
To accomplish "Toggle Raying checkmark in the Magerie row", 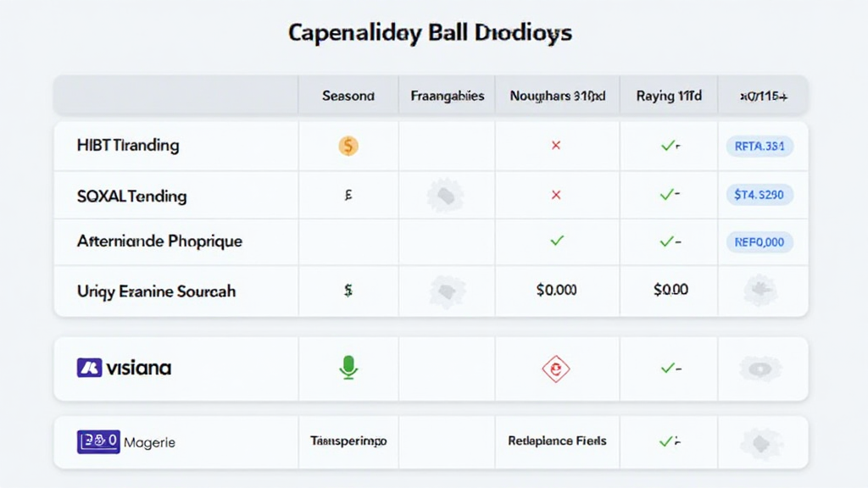I will (x=668, y=441).
